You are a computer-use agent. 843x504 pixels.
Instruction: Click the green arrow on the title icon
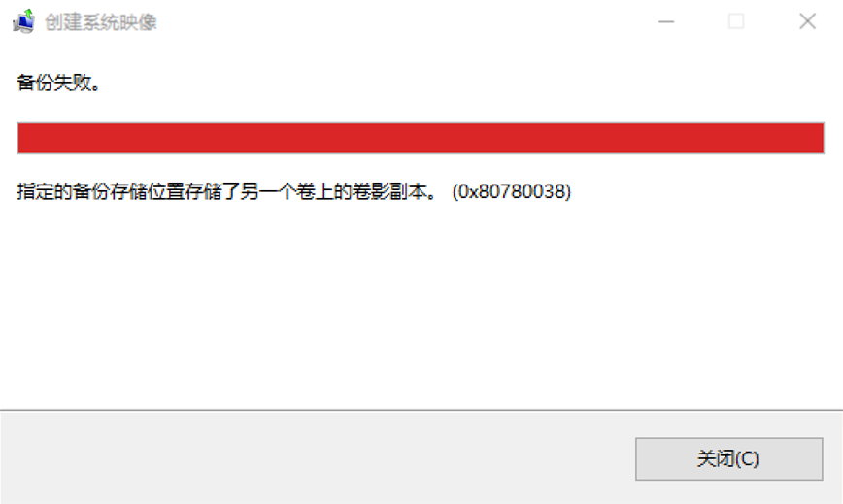pos(28,14)
